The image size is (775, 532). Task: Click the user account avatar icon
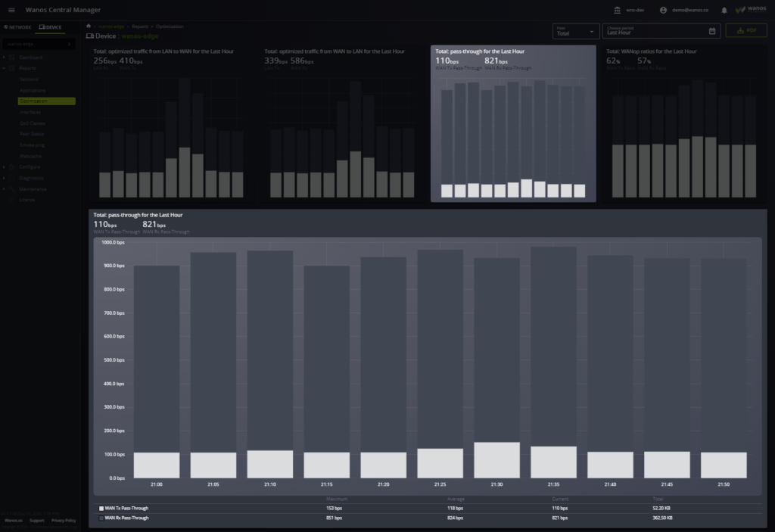pyautogui.click(x=663, y=11)
